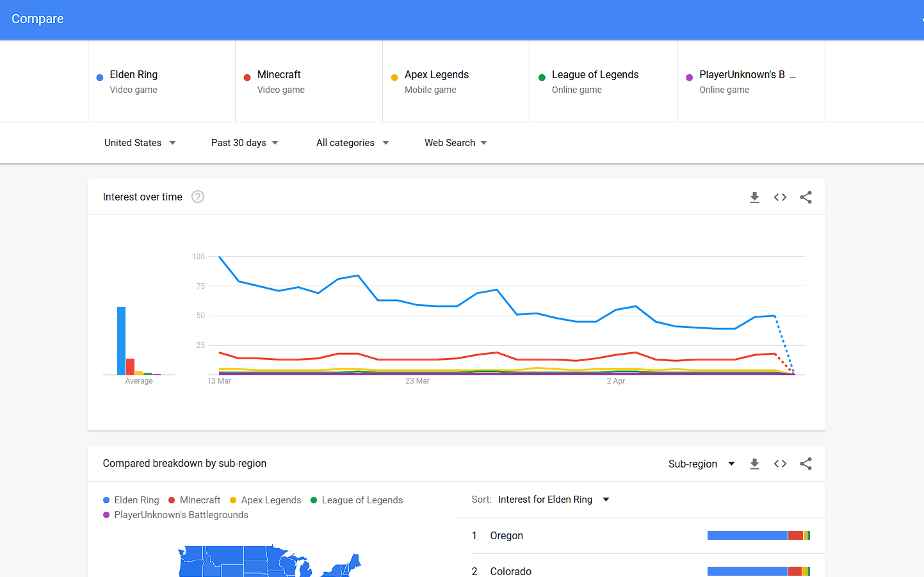Edit the PlayerUnknown's B... search term
Screen dimensions: 924x577
750,81
